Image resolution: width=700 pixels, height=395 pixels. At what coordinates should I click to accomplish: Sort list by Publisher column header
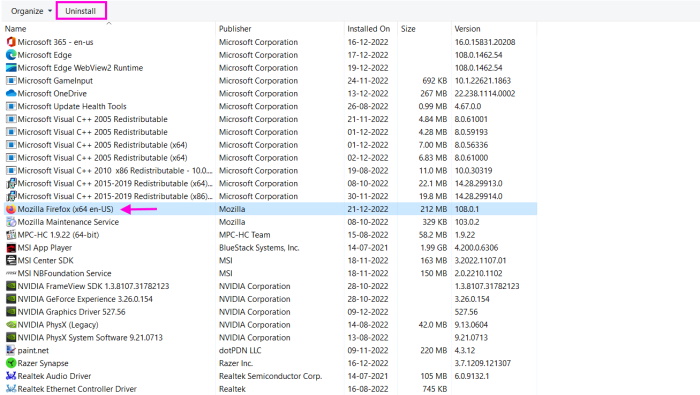click(235, 29)
